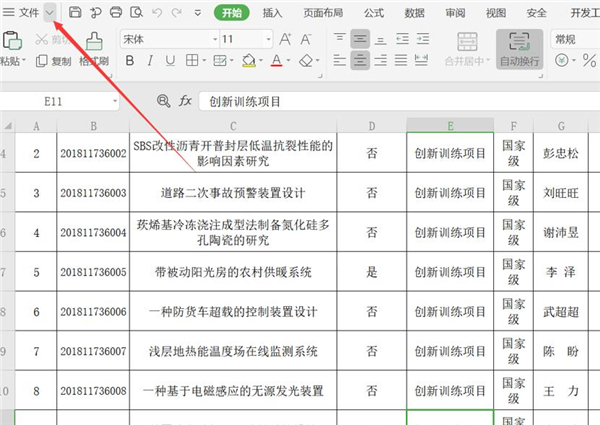Viewport: 600px width, 425px height.
Task: Click the increase font size A+ icon
Action: pyautogui.click(x=286, y=38)
